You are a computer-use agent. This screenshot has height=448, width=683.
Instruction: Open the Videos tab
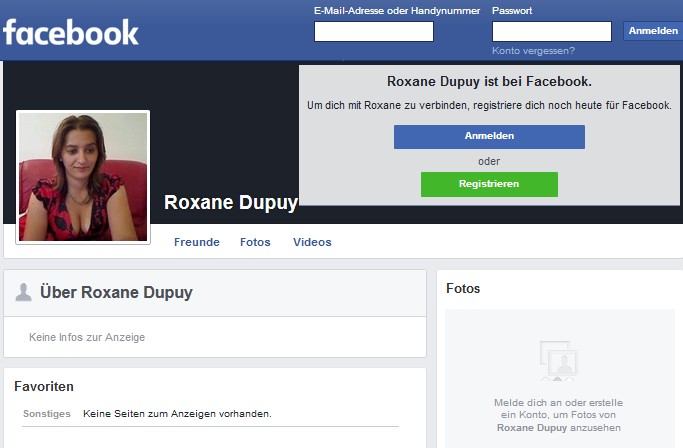(312, 242)
